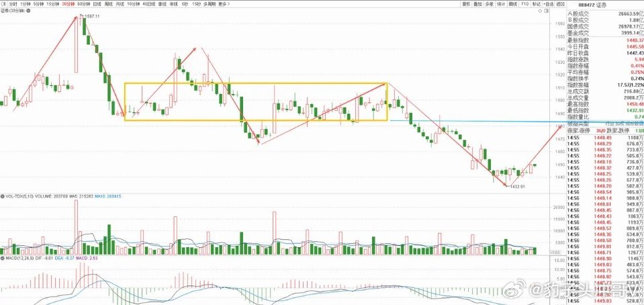Click the 最低指数 row

coord(606,111)
